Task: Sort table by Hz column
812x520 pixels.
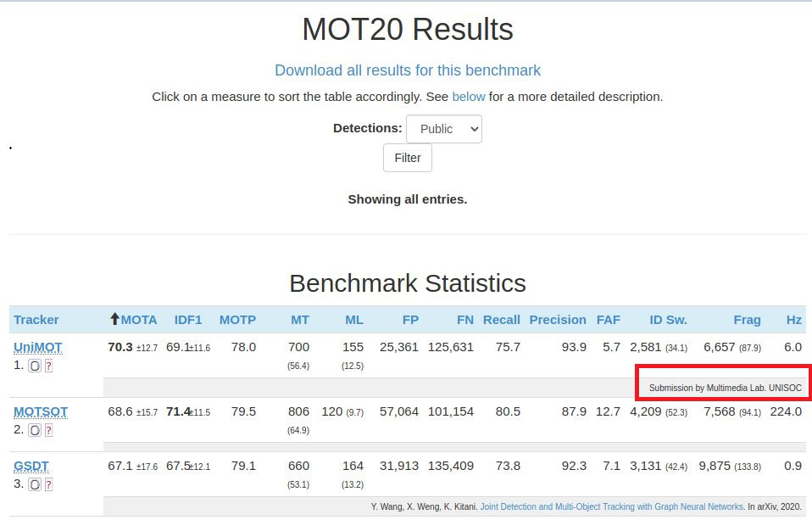Action: tap(794, 320)
